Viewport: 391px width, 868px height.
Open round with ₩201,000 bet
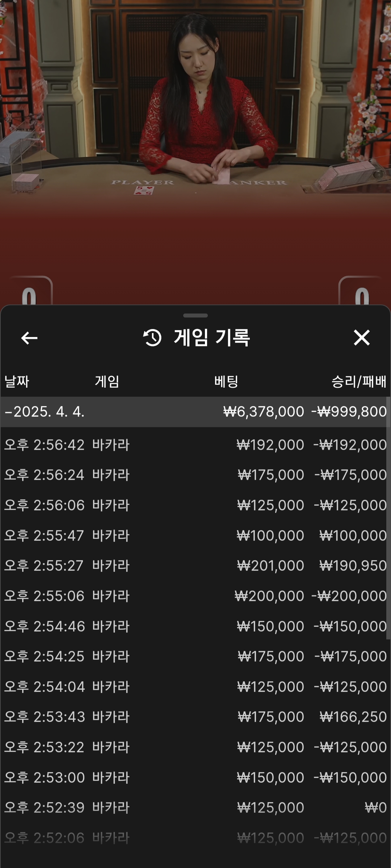click(195, 566)
